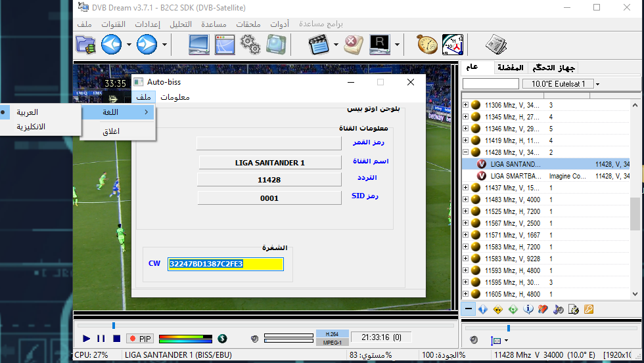Open the إعدادات menu in DVB Dream
The width and height of the screenshot is (644, 363).
[x=147, y=24]
